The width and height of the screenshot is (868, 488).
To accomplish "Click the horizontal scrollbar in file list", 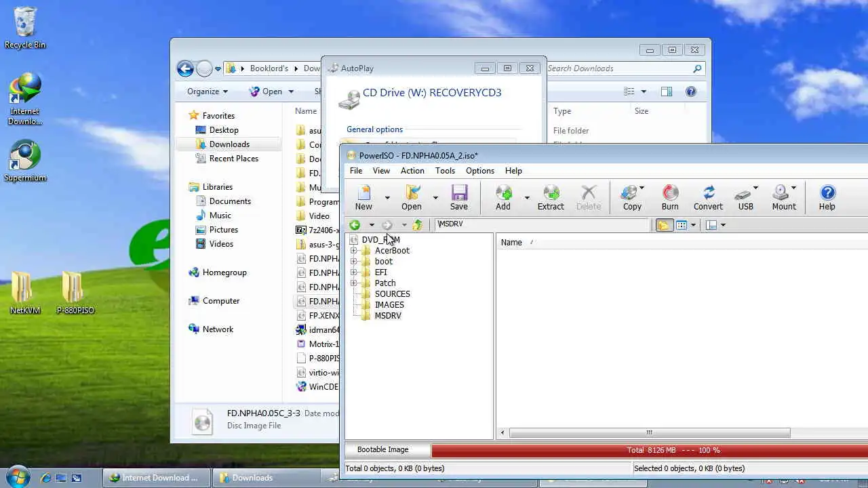I will click(649, 432).
